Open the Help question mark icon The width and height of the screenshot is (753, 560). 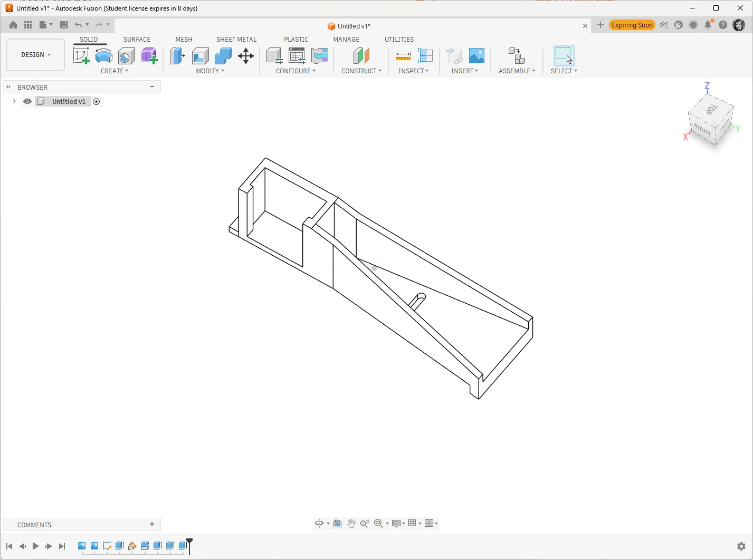pos(723,25)
